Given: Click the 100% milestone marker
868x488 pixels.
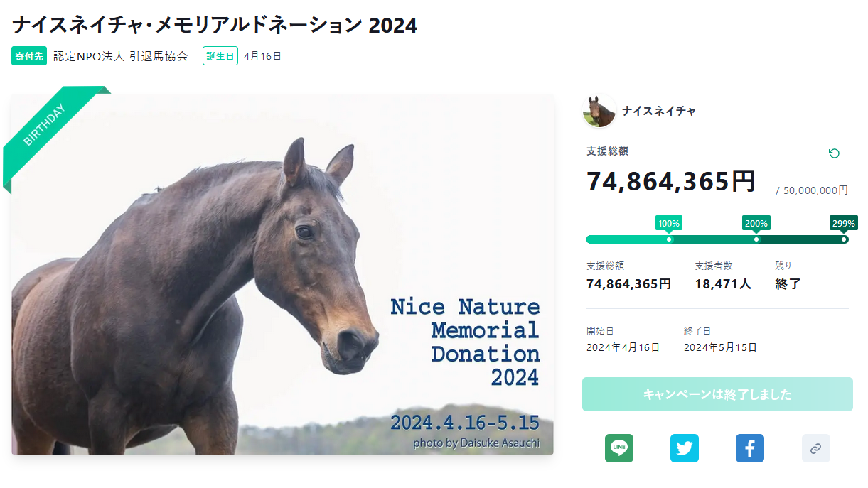Looking at the screenshot, I should 668,224.
